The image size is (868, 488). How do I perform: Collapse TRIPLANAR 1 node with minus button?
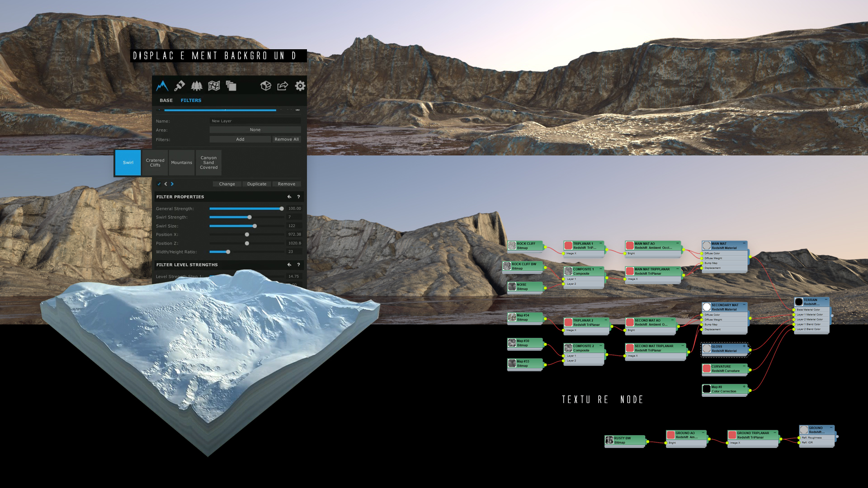coord(600,243)
